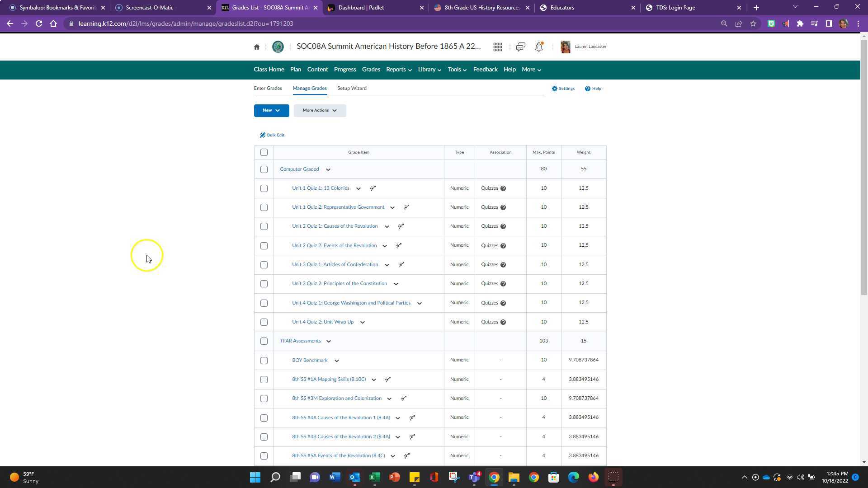Expand the More Actions dropdown
The width and height of the screenshot is (868, 488).
coord(319,110)
